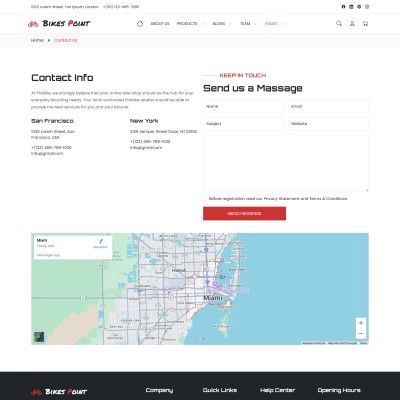400x400 pixels.
Task: Click the Contact Us breadcrumb
Action: pyautogui.click(x=65, y=40)
